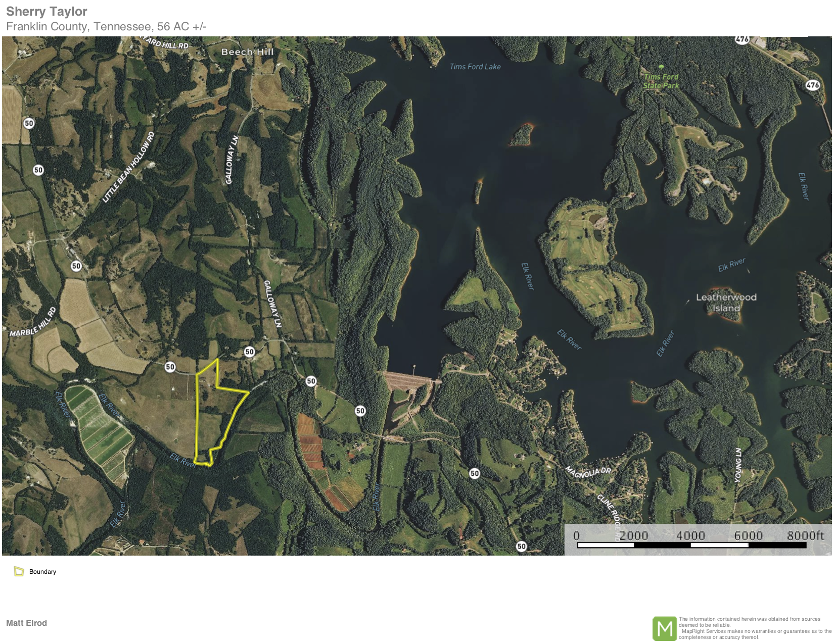Click the fully visible Route 476 shield
This screenshot has height=644, width=834.
tap(812, 85)
